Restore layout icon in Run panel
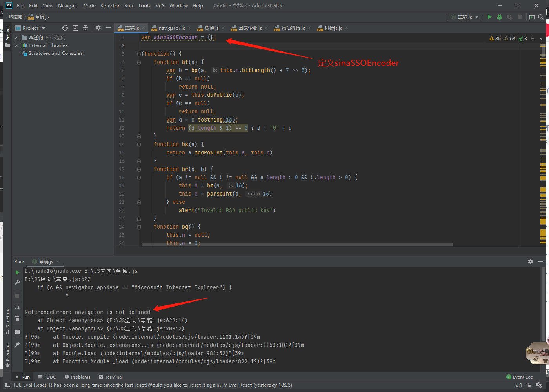The height and width of the screenshot is (392, 549). point(17,332)
